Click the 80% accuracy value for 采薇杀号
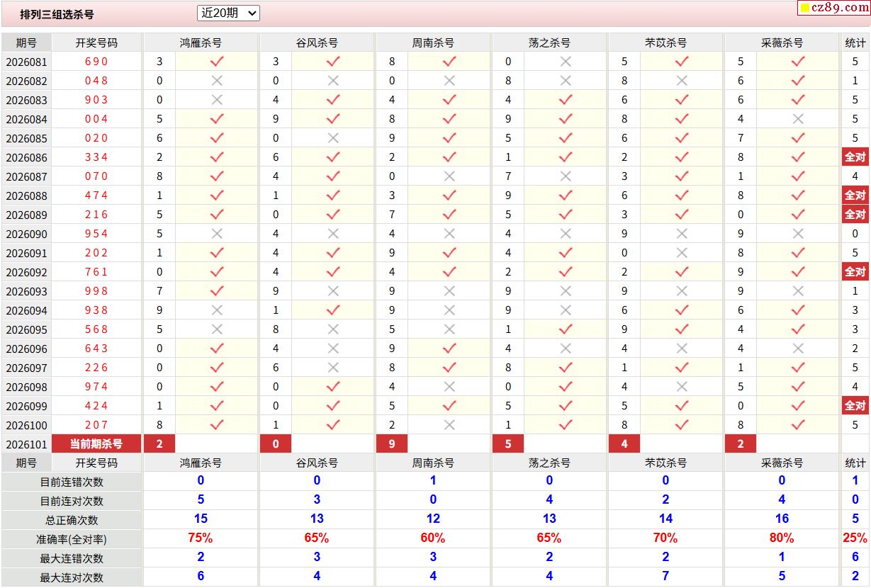Screen dimensions: 871x588 pyautogui.click(x=782, y=538)
